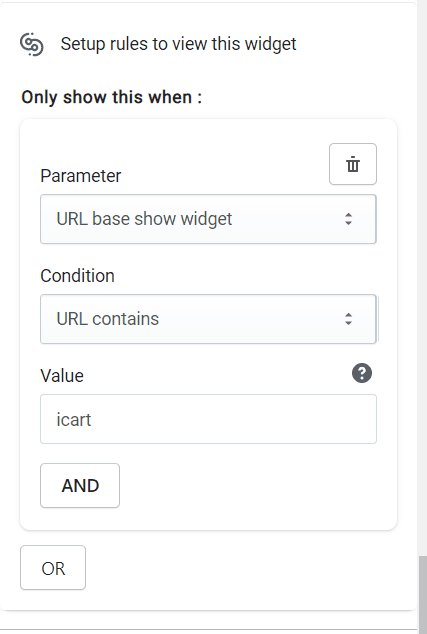Screen dimensions: 427x634
Task: Click blank space beside the OR button
Action: 243,568
